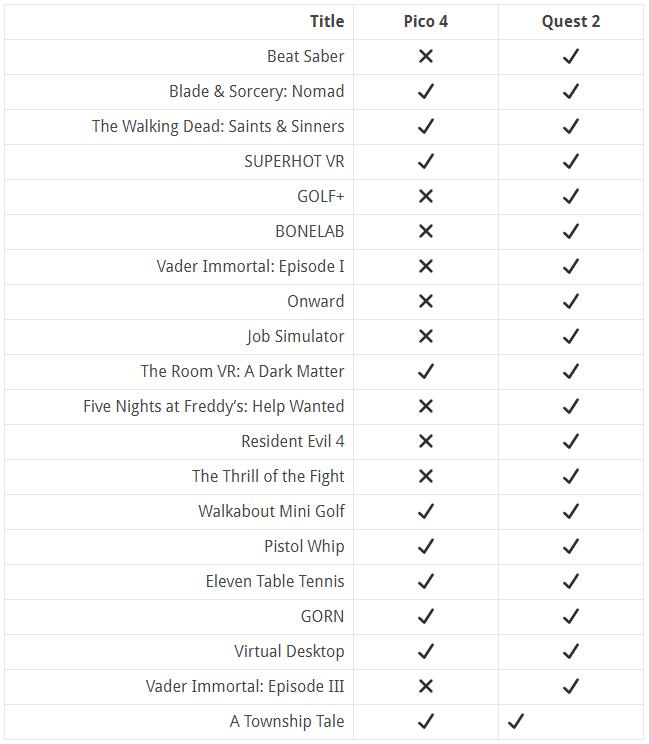Click the Title column header
649x744 pixels.
point(327,21)
